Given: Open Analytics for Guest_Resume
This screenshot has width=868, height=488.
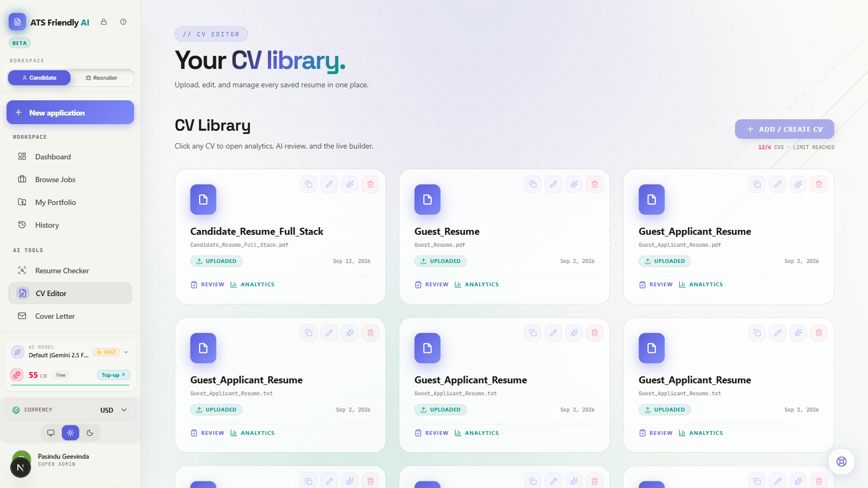Looking at the screenshot, I should [476, 285].
